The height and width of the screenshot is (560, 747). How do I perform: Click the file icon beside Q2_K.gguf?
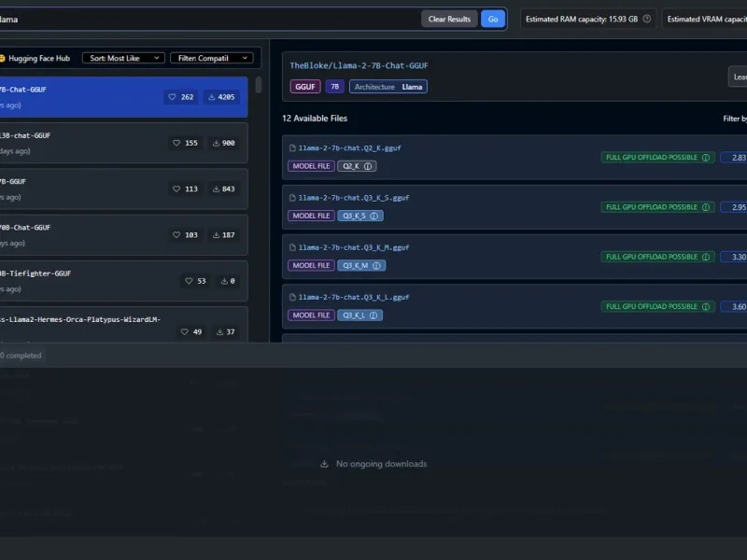[292, 148]
